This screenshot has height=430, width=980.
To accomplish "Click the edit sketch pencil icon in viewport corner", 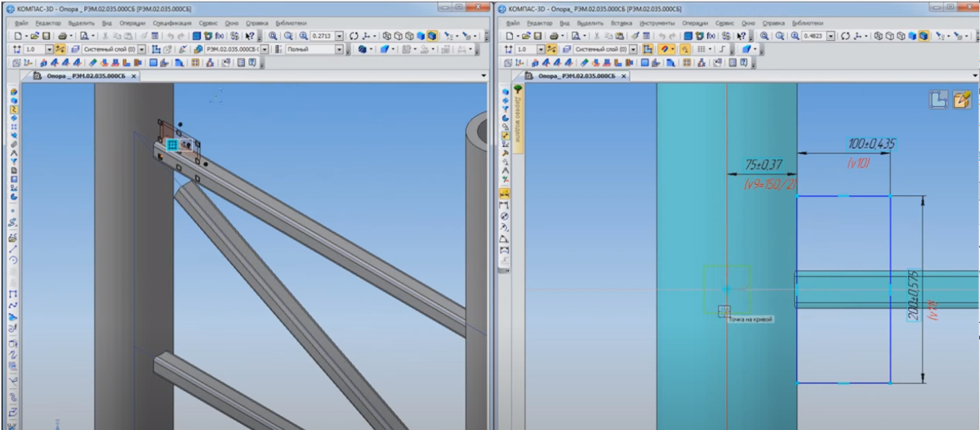I will (961, 100).
